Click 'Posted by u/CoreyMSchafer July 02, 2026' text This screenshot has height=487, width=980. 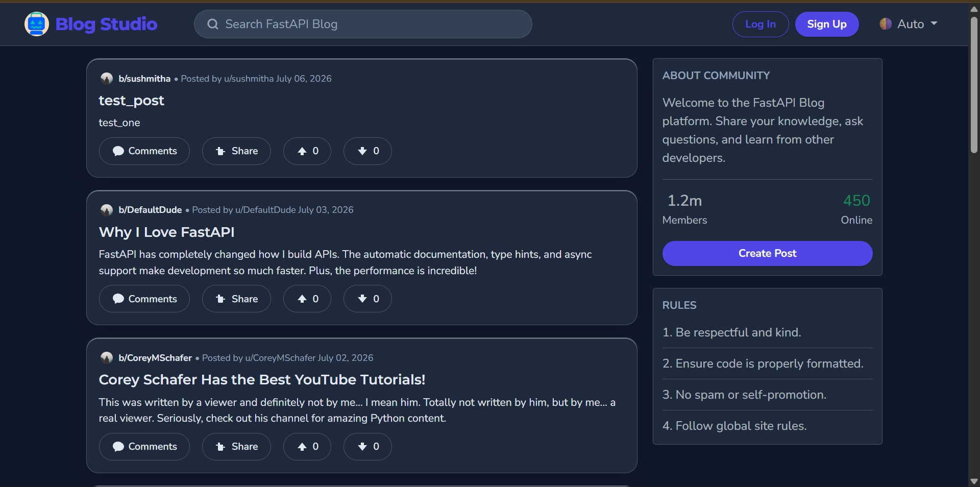click(287, 358)
